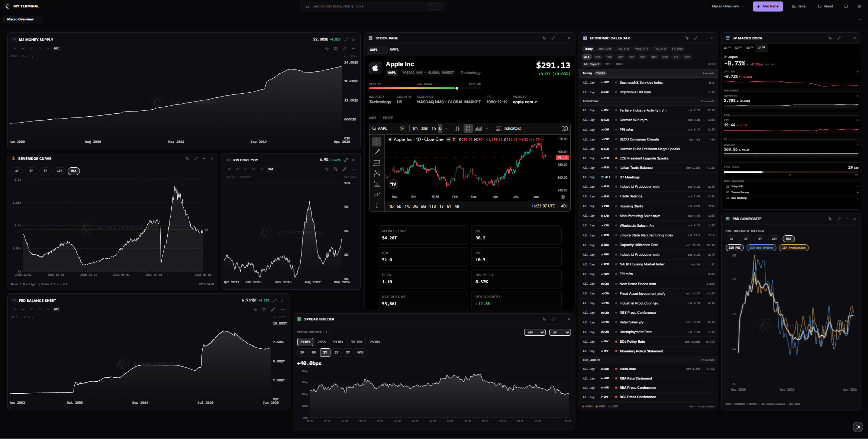Open the comments icon in top bar
This screenshot has width=868, height=439.
[846, 6]
